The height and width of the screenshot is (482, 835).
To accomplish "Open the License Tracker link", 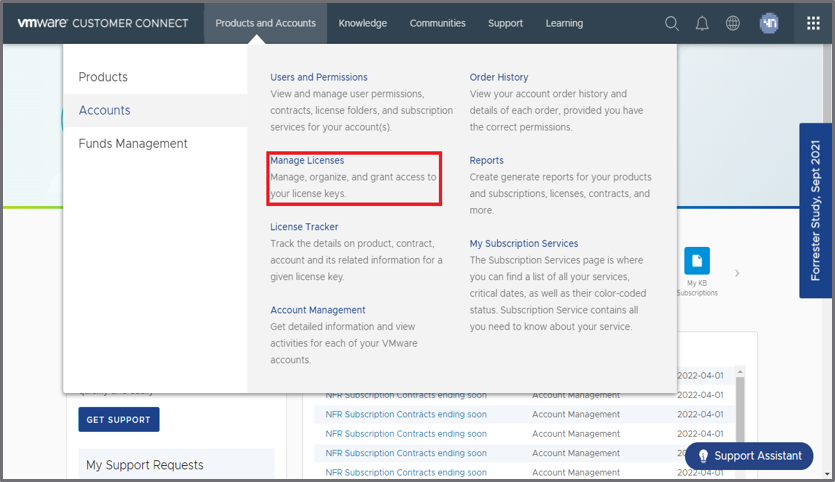I will tap(304, 227).
